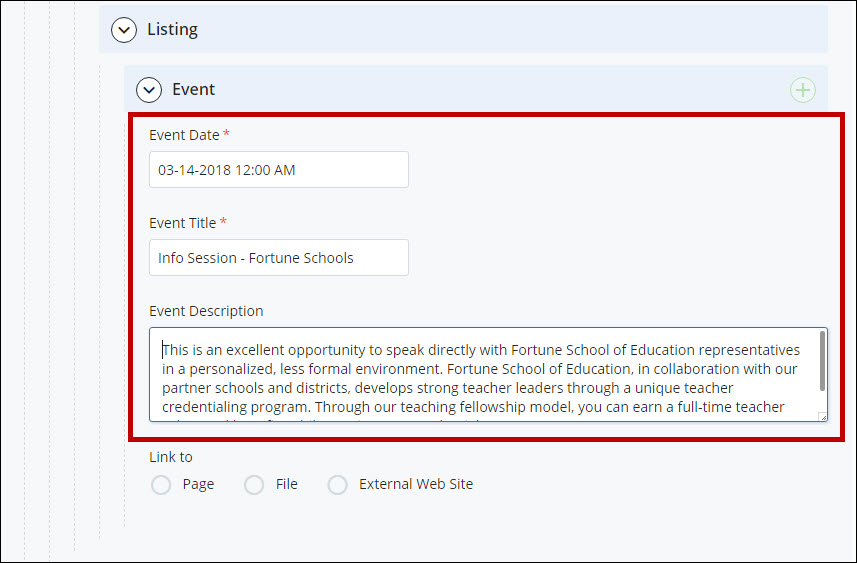The image size is (857, 563).
Task: Select the File radio button
Action: [x=254, y=484]
